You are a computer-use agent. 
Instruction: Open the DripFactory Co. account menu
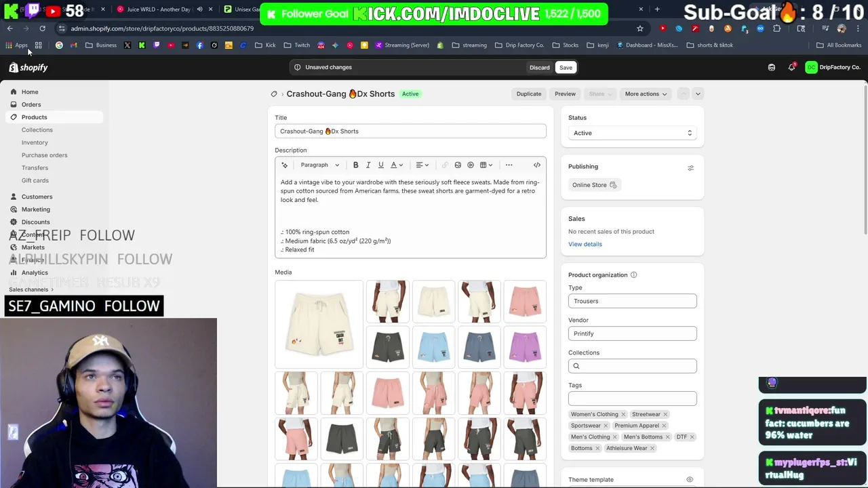[833, 67]
